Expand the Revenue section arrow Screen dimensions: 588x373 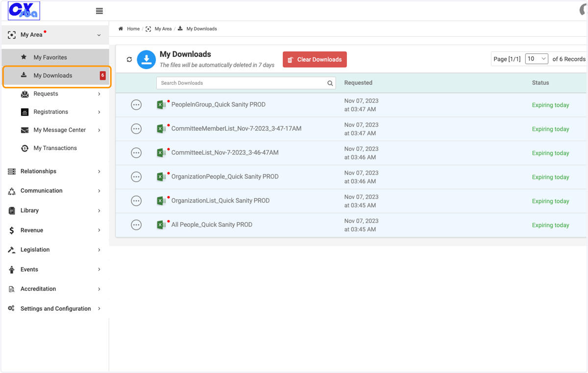(99, 230)
